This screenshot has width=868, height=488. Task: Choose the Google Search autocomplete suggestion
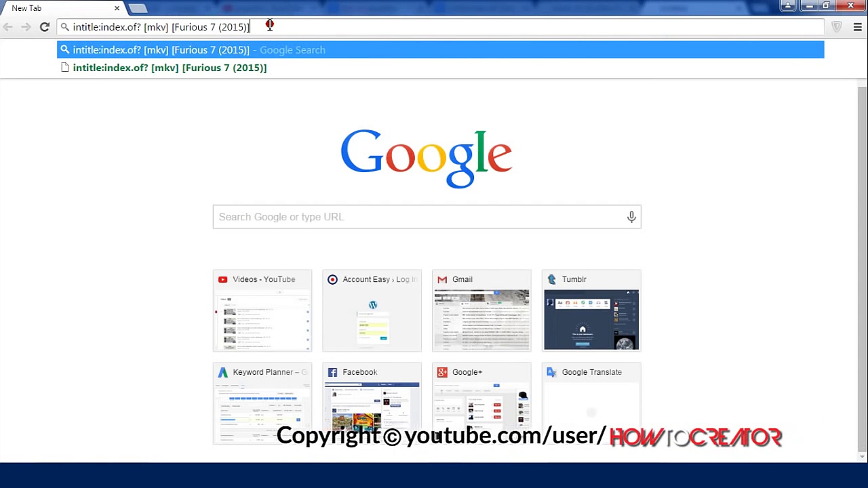[x=441, y=49]
